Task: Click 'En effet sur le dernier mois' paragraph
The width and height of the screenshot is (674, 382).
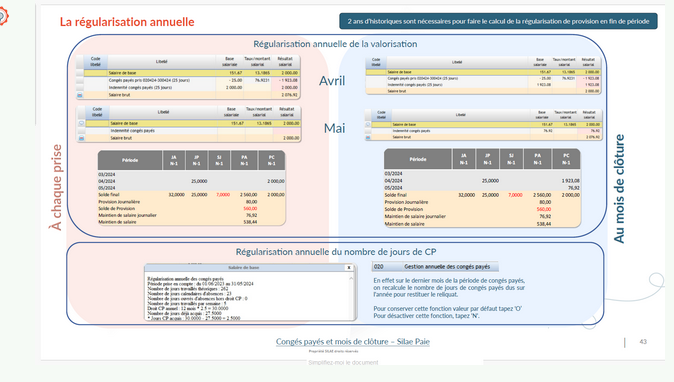Action: 449,287
